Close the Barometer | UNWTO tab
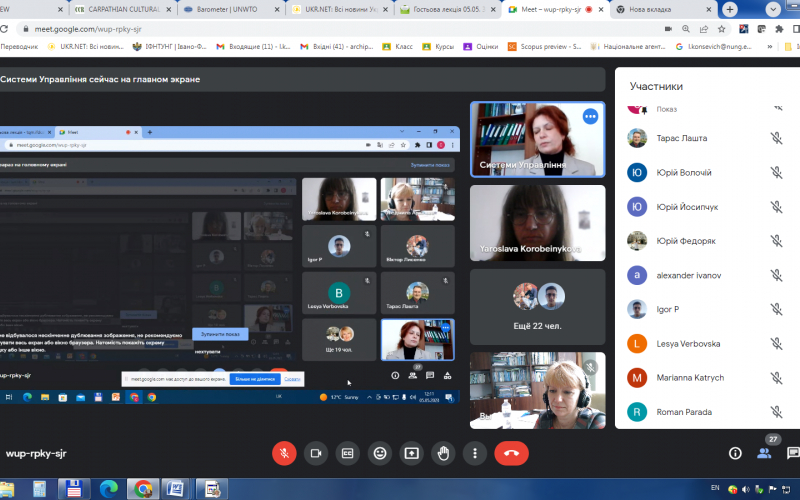 point(277,9)
